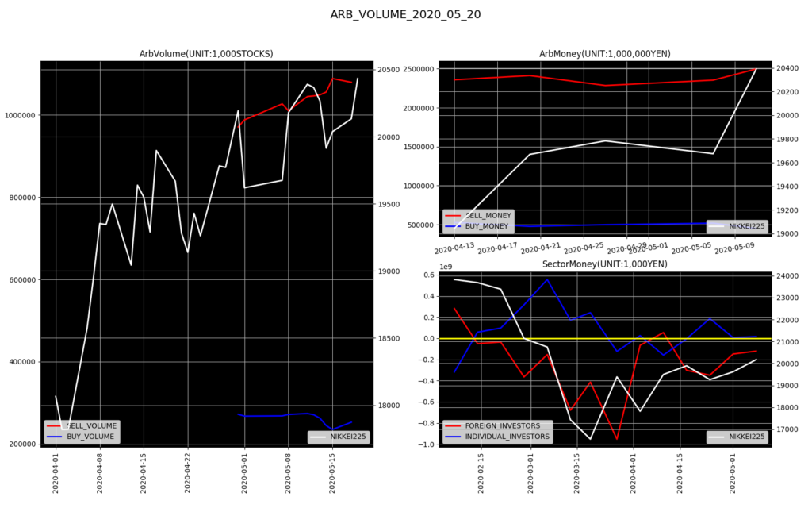Click the 2020-04-13 date tick label
812x508 pixels.
455,247
